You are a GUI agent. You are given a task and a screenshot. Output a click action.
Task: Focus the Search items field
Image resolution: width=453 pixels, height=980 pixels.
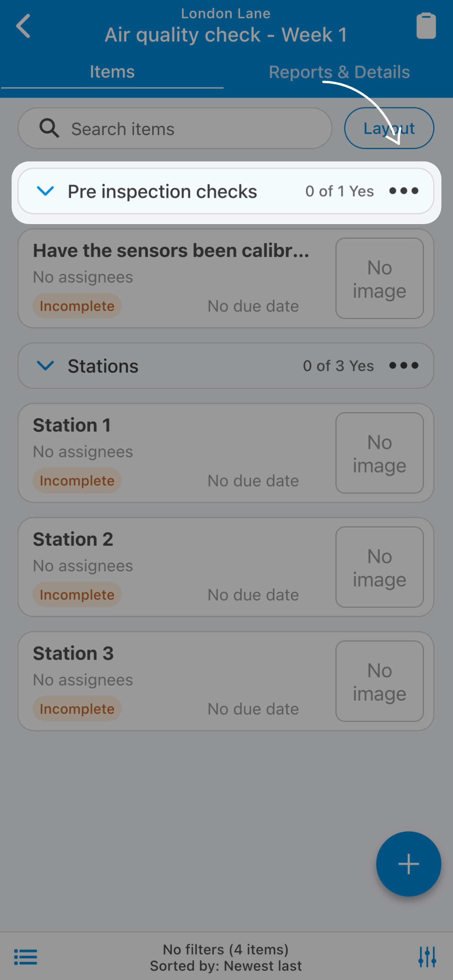click(x=175, y=128)
